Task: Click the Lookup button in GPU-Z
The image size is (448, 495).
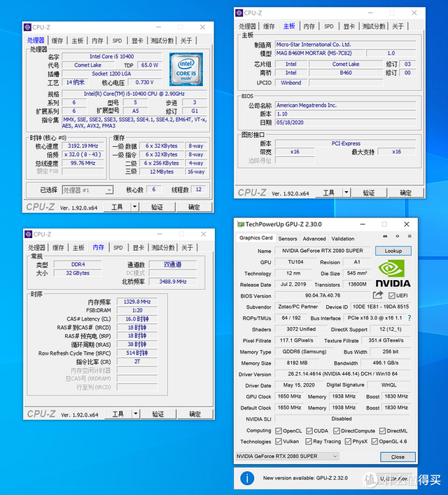Action: (393, 251)
